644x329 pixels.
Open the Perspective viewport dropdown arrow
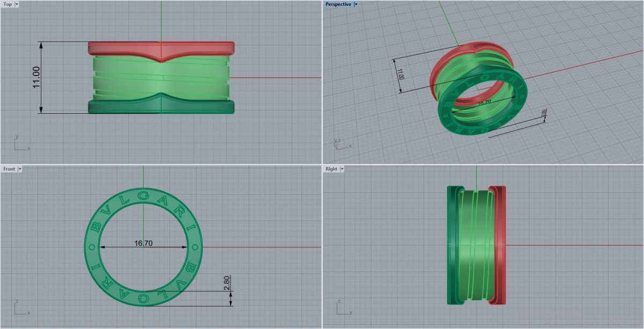point(356,4)
